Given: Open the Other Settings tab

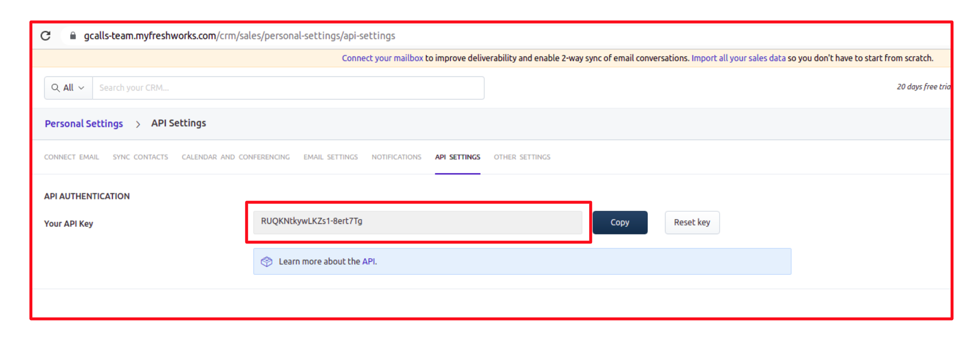Looking at the screenshot, I should tap(522, 157).
